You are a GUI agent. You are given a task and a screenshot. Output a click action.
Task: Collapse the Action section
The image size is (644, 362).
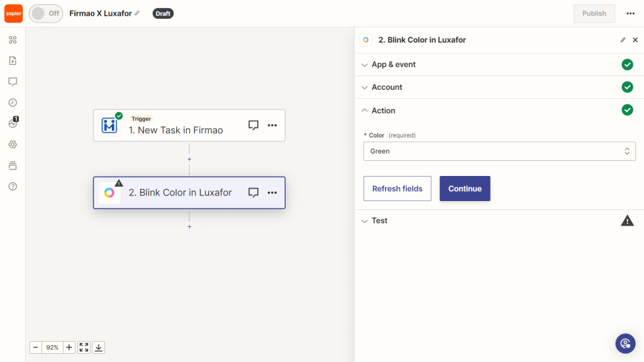click(382, 110)
